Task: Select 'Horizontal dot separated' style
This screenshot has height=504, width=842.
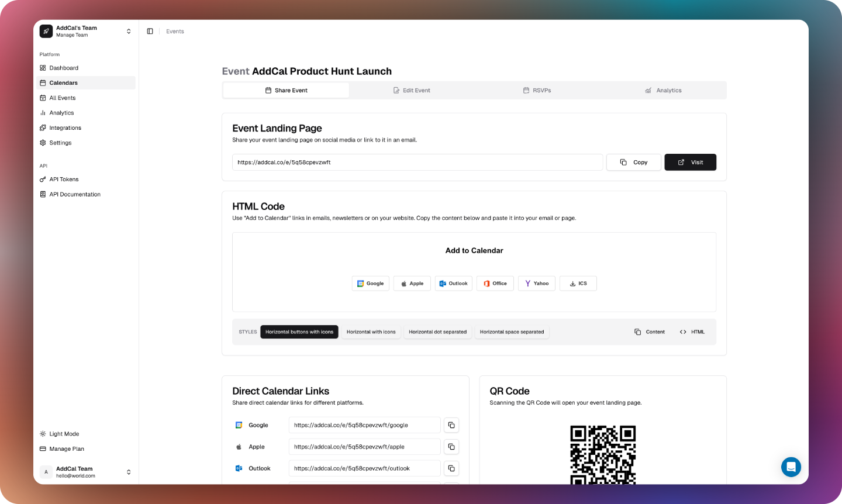Action: click(x=437, y=332)
